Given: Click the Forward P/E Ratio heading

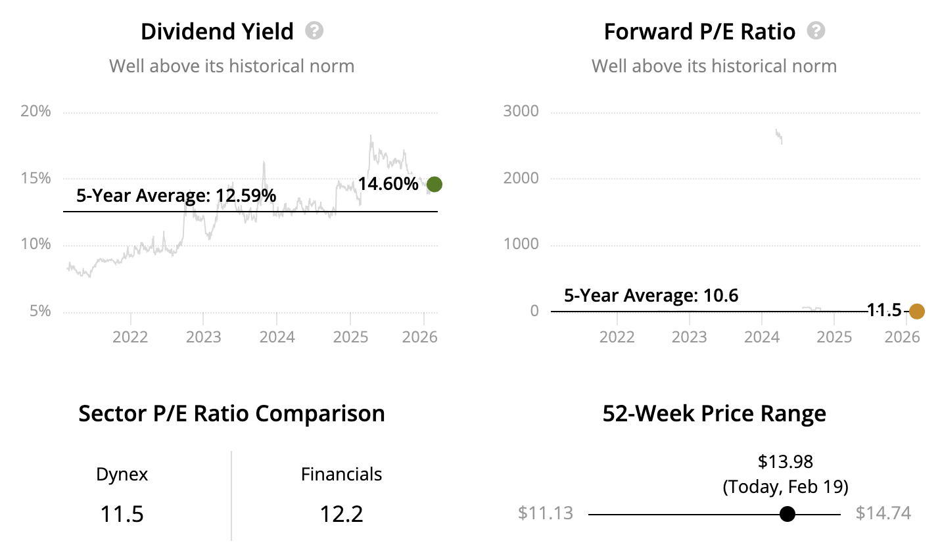Looking at the screenshot, I should coord(699,32).
